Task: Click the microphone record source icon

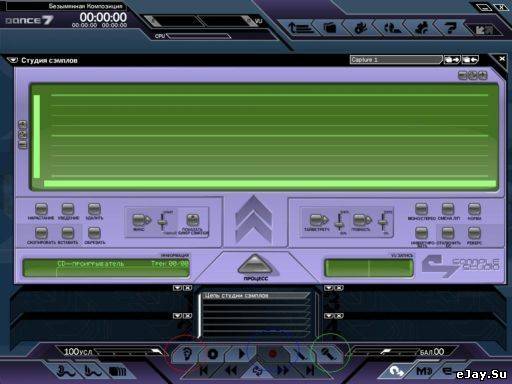Action: point(328,354)
